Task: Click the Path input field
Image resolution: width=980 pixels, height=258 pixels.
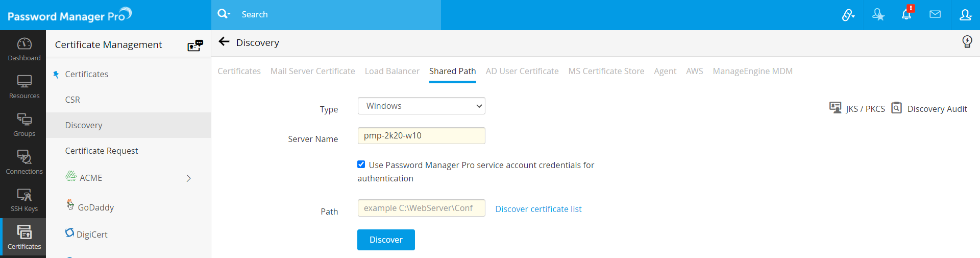Action: pyautogui.click(x=422, y=208)
